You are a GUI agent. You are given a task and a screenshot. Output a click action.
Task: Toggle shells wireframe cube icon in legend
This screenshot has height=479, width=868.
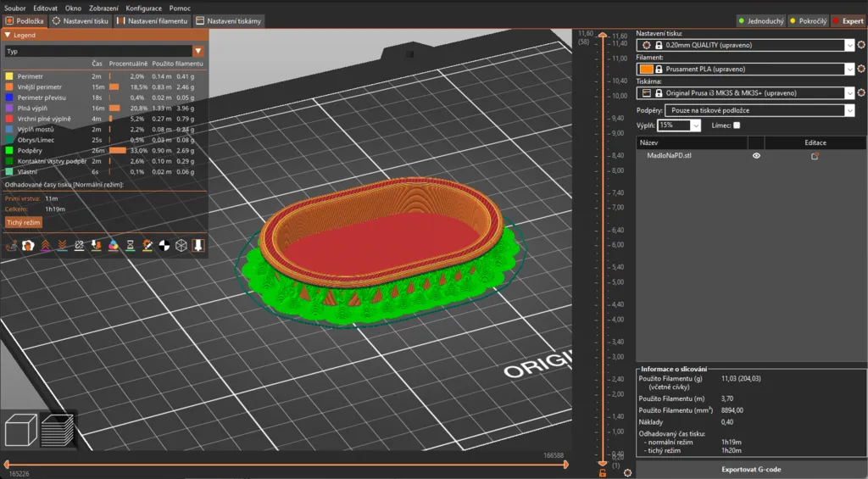coord(181,245)
